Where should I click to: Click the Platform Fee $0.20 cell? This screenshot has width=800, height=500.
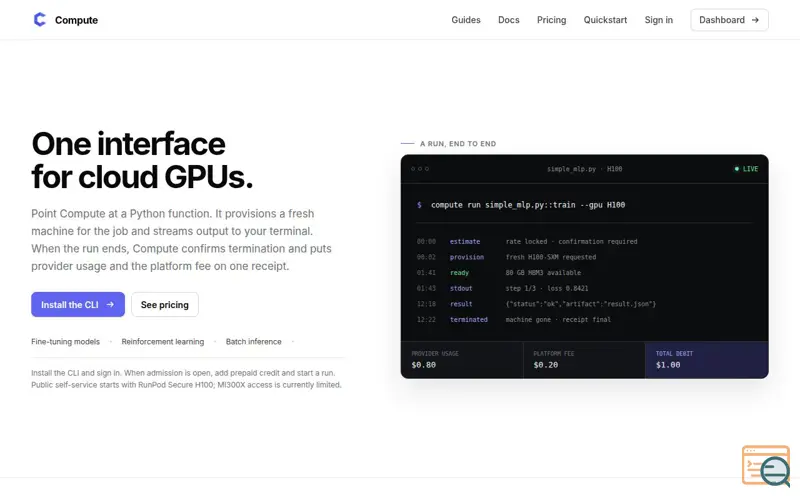(x=584, y=360)
